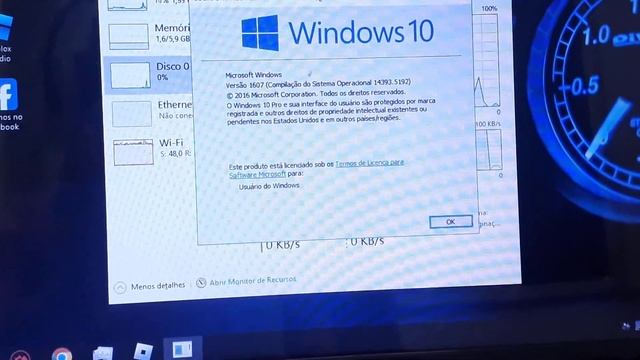
Task: Collapse Task Manager with Menos detalhes
Action: (x=149, y=287)
